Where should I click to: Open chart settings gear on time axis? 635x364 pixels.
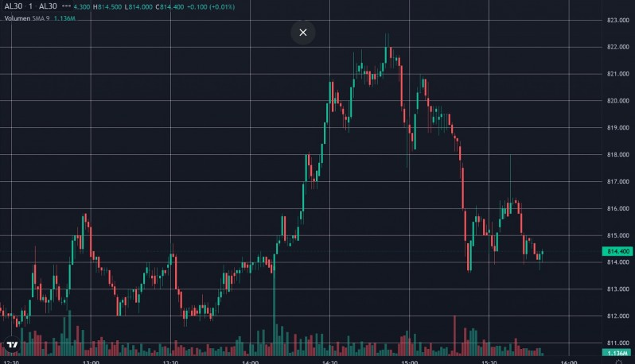618,361
